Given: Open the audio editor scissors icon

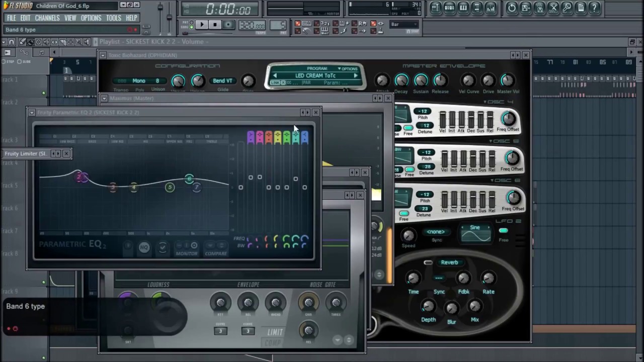Looking at the screenshot, I should pos(553,8).
